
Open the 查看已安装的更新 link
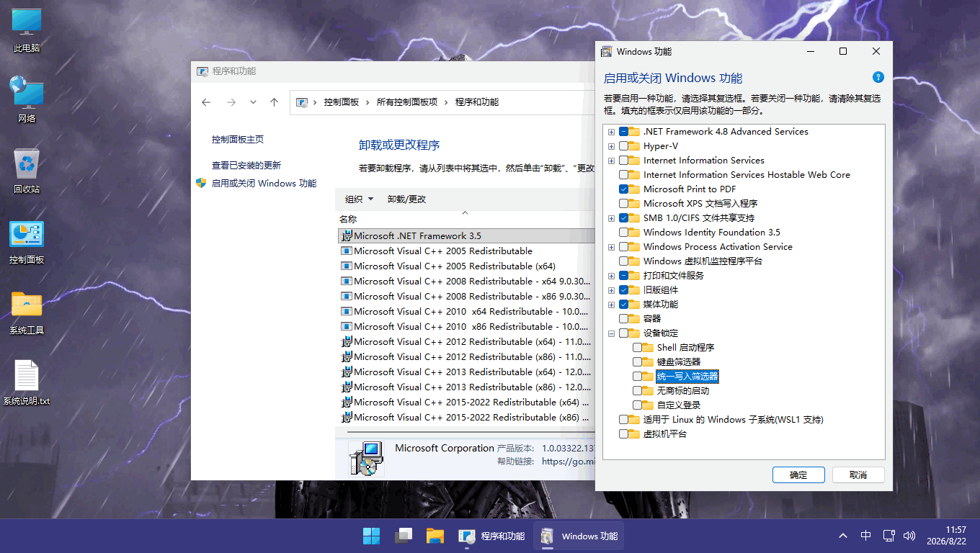(246, 166)
